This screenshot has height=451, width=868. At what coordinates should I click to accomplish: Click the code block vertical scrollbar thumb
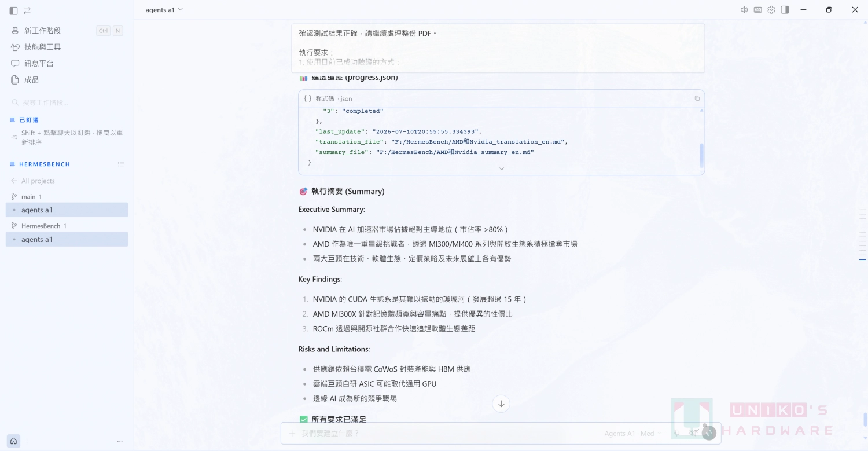(702, 155)
